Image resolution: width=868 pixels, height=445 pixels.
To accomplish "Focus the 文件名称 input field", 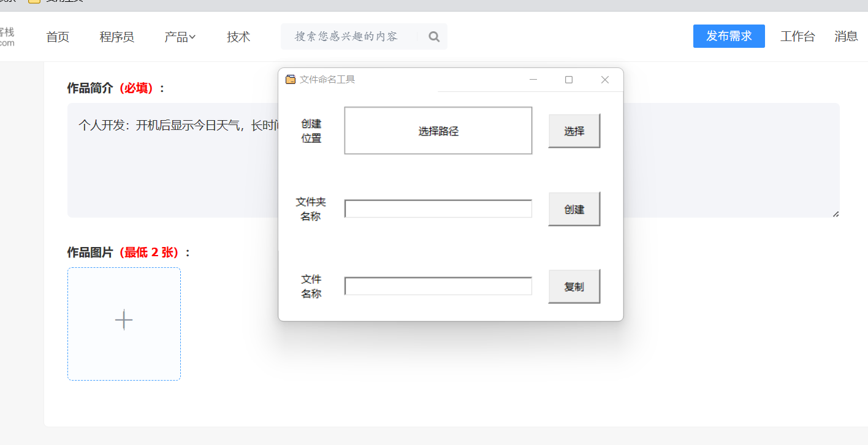I will 438,286.
